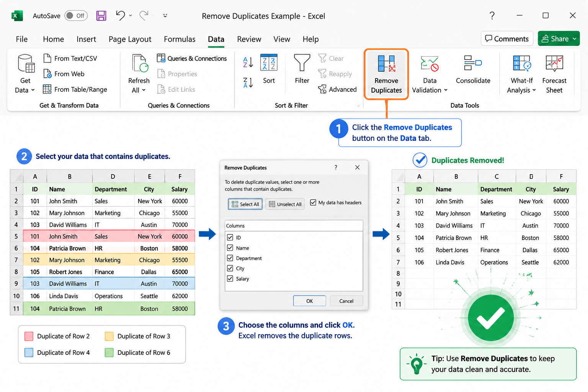The height and width of the screenshot is (392, 588).
Task: Uncheck My data has headers
Action: tap(313, 203)
